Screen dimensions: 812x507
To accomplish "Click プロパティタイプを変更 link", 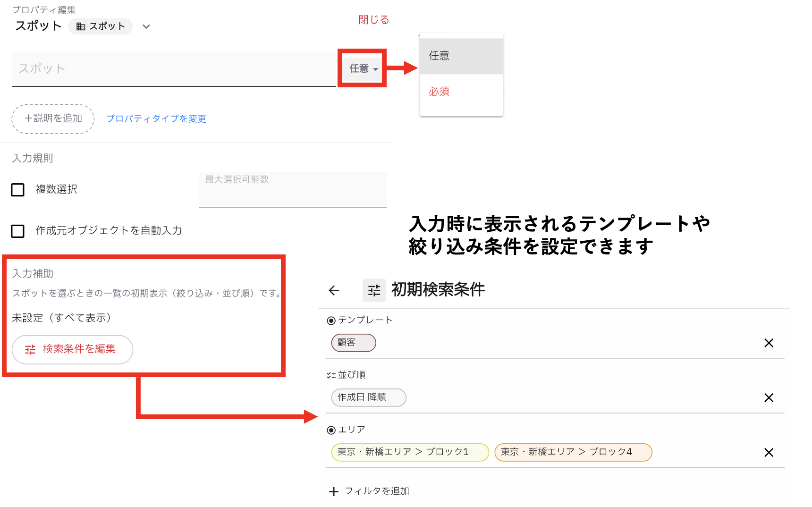I will point(156,118).
